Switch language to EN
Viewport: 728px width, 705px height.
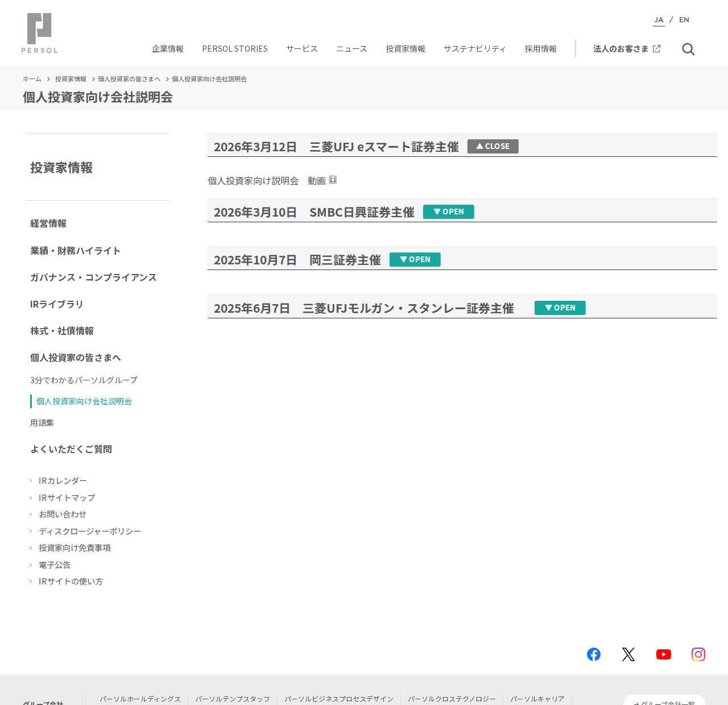[x=684, y=20]
